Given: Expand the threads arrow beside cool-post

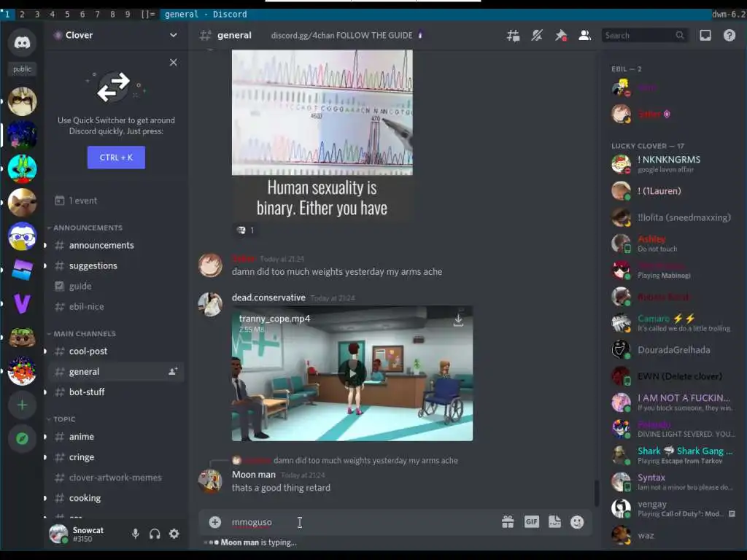Looking at the screenshot, I should [x=45, y=351].
